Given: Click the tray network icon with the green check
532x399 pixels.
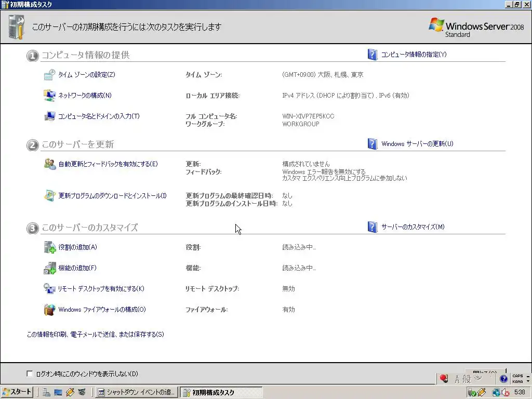Looking at the screenshot, I should click(x=472, y=393).
